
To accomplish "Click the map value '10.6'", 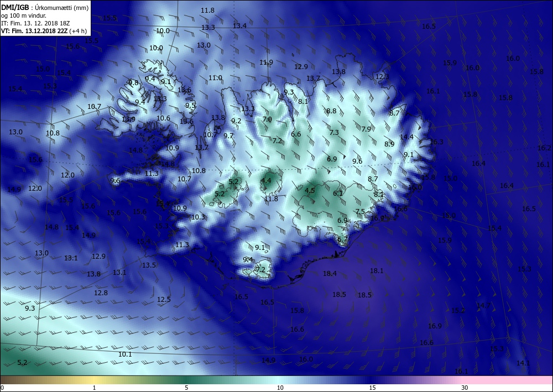I will click(163, 118).
